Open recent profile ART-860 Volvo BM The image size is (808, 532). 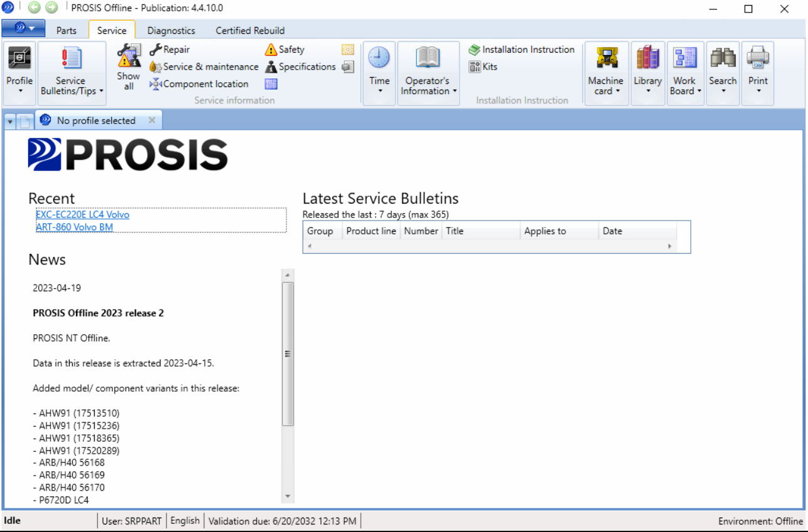click(x=75, y=227)
